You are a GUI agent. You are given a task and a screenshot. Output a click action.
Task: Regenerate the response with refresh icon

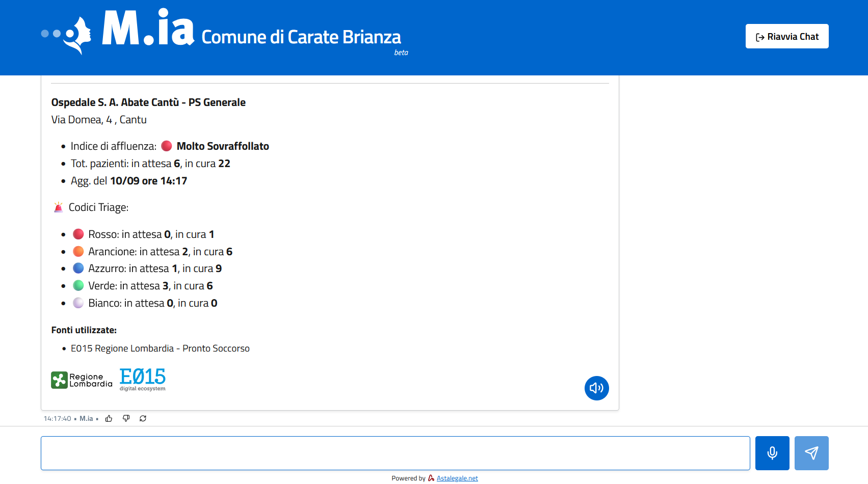coord(143,418)
